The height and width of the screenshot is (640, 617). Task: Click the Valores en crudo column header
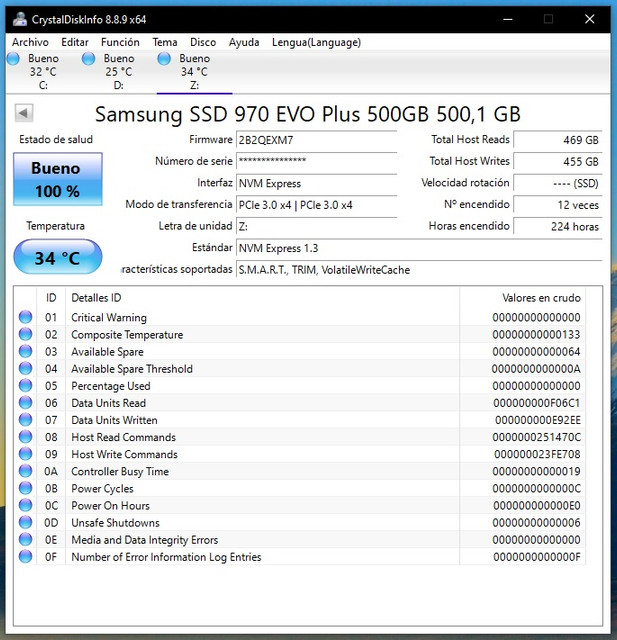[x=522, y=298]
